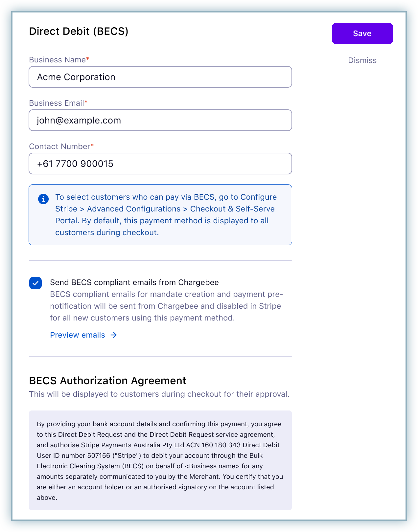Screen dimensions: 418x532
Task: Click the Direct Debit (BECS) page title
Action: click(x=79, y=31)
